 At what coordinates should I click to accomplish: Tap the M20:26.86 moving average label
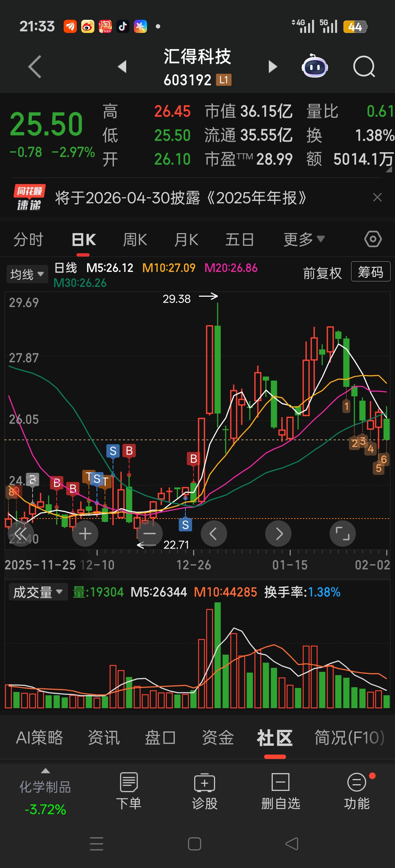coord(231,268)
